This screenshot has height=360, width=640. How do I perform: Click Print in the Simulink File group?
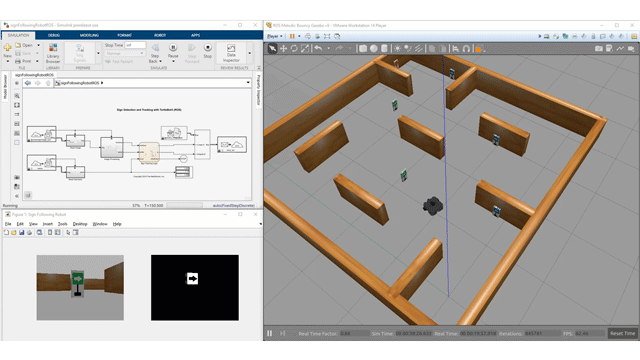pos(24,61)
